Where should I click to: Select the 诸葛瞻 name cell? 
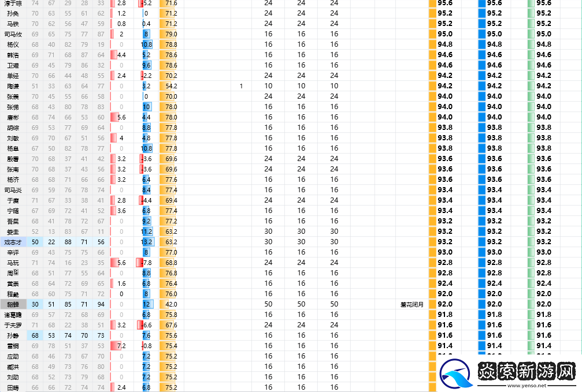point(13,315)
